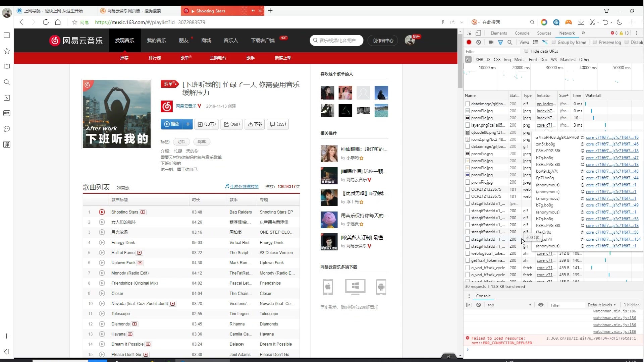
Task: Switch to the Sources tab
Action: [x=544, y=33]
